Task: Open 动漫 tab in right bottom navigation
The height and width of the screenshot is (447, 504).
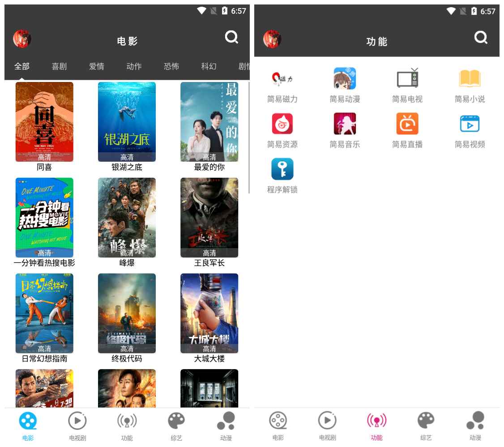Action: (475, 426)
